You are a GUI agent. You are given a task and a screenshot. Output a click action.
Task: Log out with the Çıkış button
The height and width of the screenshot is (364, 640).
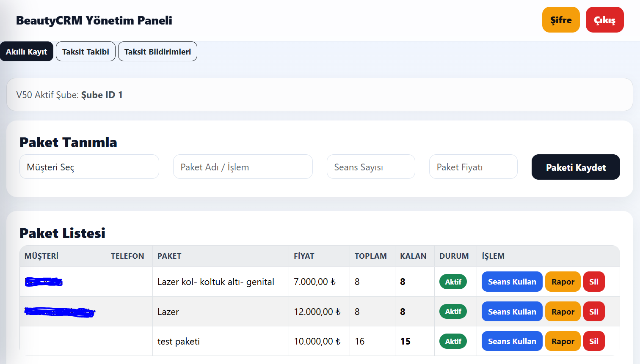pyautogui.click(x=604, y=20)
